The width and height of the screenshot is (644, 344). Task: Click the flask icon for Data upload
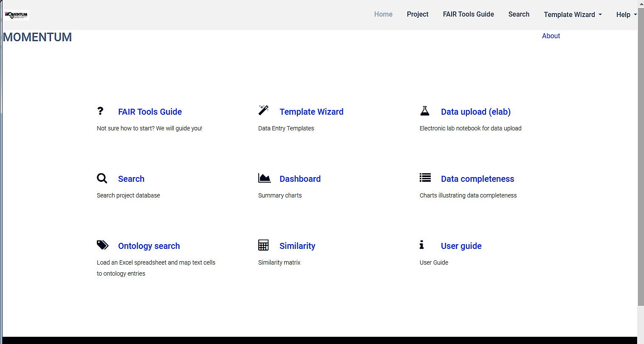[x=425, y=111]
